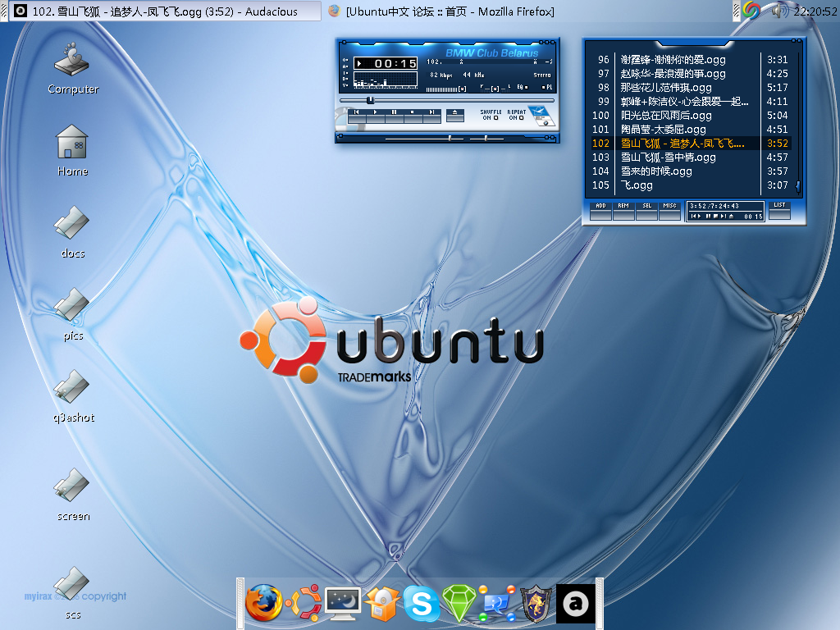
Task: Select the q3ashot folder on the desktop
Action: coord(73,397)
